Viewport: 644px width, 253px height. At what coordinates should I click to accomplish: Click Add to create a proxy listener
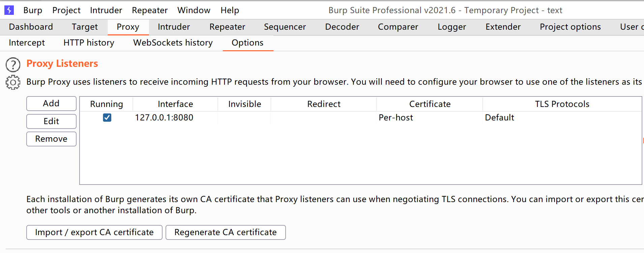click(51, 104)
